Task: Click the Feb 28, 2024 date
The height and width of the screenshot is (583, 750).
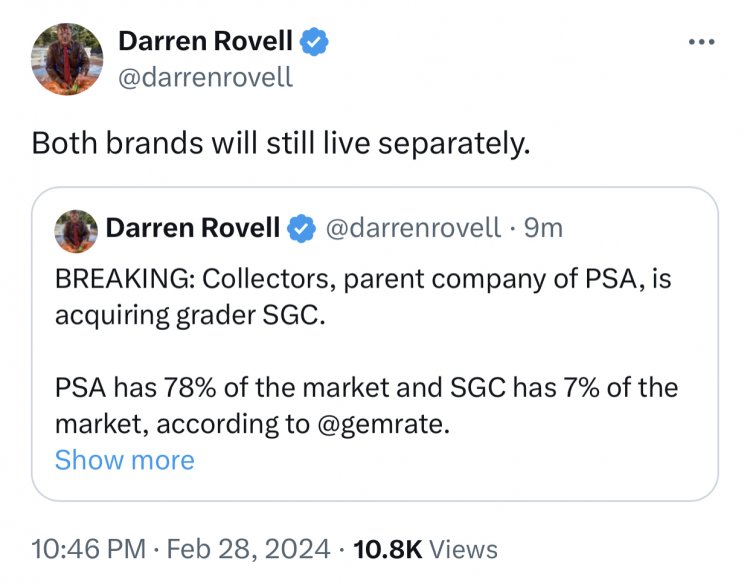Action: pyautogui.click(x=248, y=549)
